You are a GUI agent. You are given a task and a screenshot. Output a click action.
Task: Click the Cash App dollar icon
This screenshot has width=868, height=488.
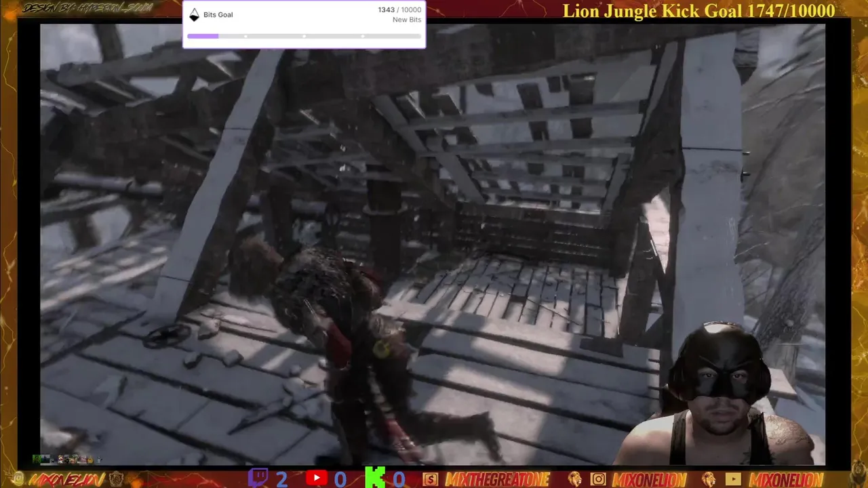430,480
